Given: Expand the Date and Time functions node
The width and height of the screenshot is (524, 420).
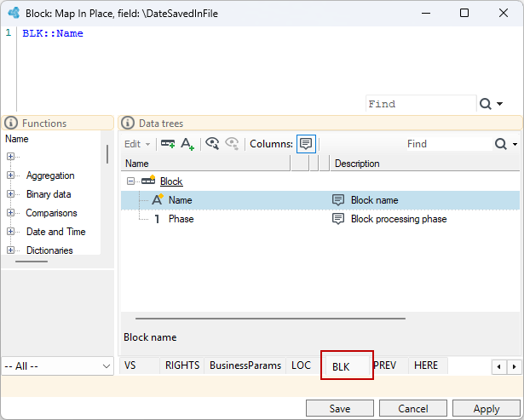Looking at the screenshot, I should (x=10, y=231).
